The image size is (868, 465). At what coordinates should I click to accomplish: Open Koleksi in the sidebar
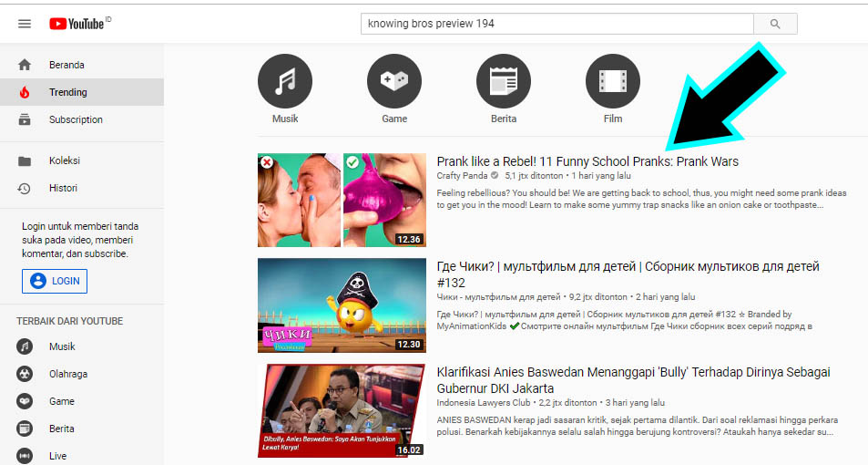point(82,160)
